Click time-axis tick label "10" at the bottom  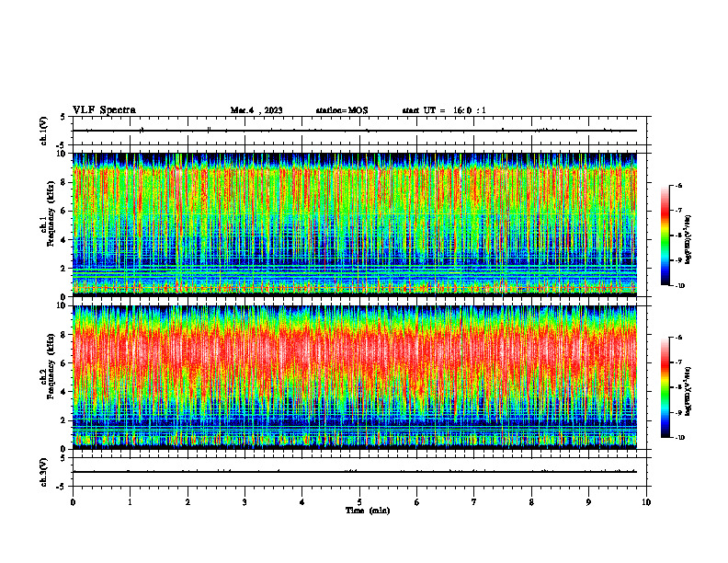[646, 502]
